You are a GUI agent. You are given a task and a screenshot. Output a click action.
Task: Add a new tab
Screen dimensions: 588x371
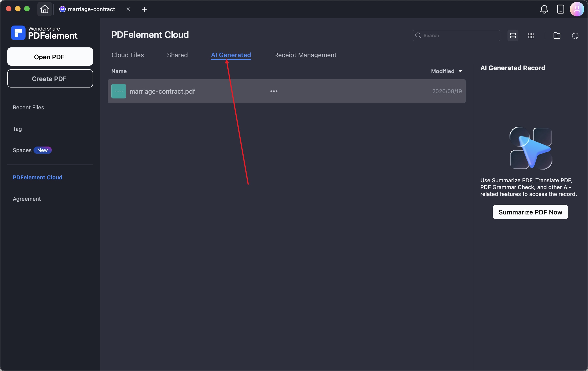tap(144, 9)
